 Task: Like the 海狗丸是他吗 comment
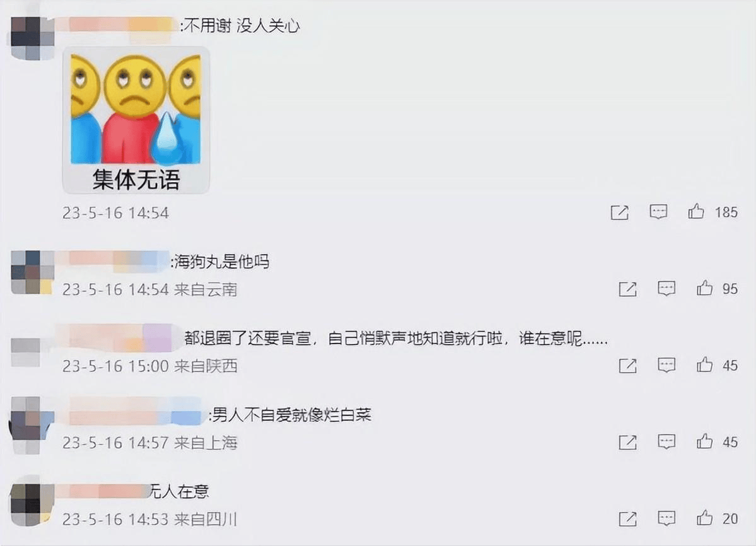pos(704,288)
